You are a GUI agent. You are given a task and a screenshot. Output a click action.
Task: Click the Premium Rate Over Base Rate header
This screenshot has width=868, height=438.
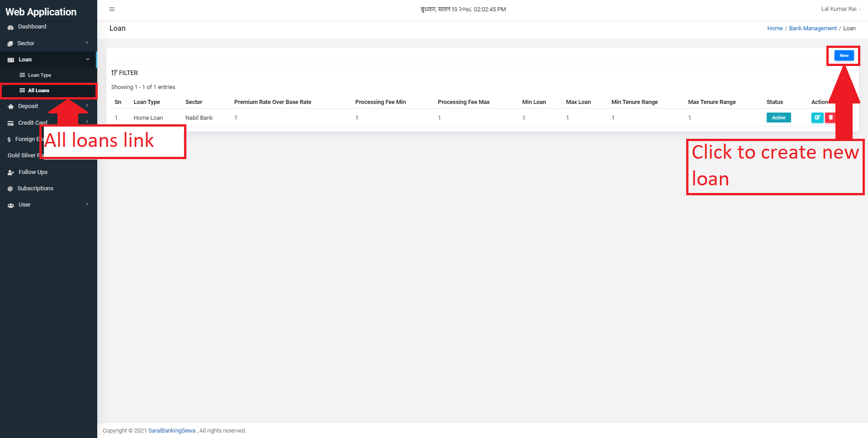(x=273, y=102)
